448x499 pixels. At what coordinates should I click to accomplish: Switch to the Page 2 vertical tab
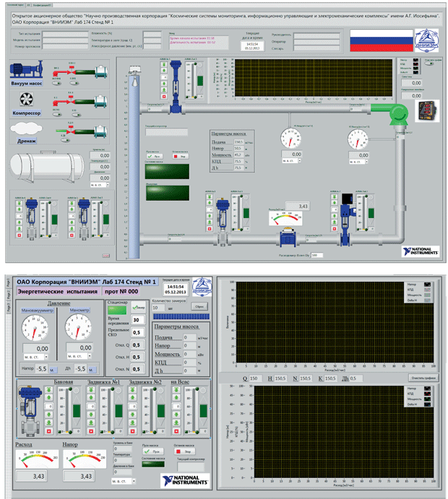click(x=9, y=295)
